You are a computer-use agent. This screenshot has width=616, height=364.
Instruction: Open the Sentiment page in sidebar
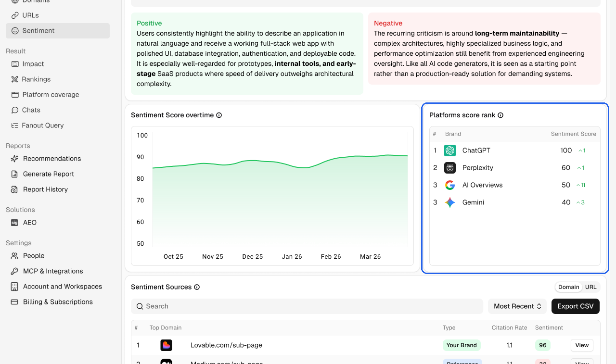pos(58,31)
